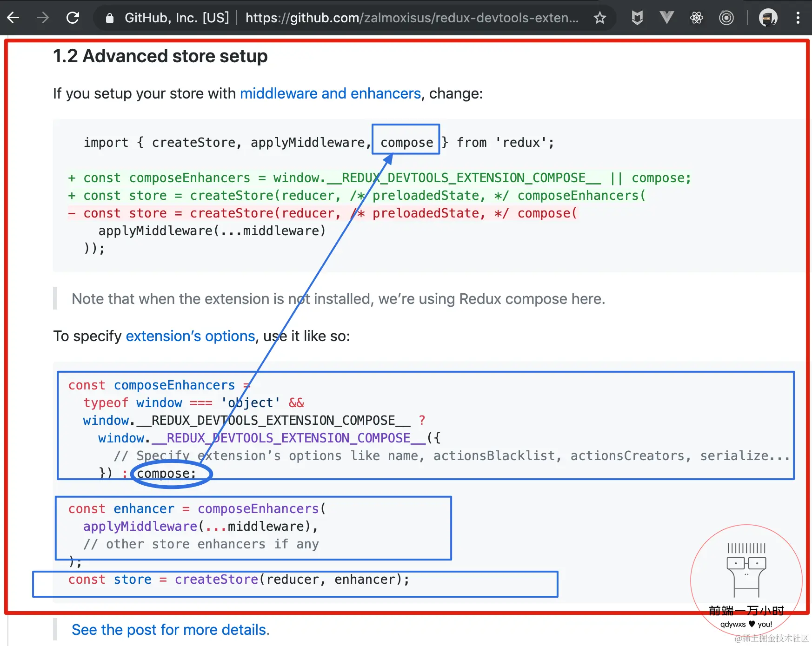Open the browser profile avatar
Viewport: 812px width, 646px height.
768,18
